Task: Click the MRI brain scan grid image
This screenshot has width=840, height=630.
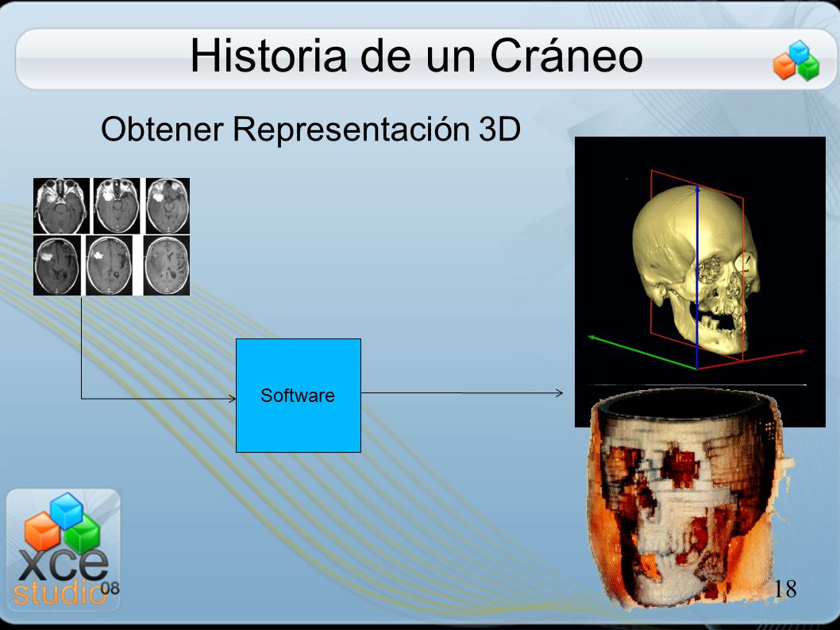Action: pyautogui.click(x=111, y=237)
